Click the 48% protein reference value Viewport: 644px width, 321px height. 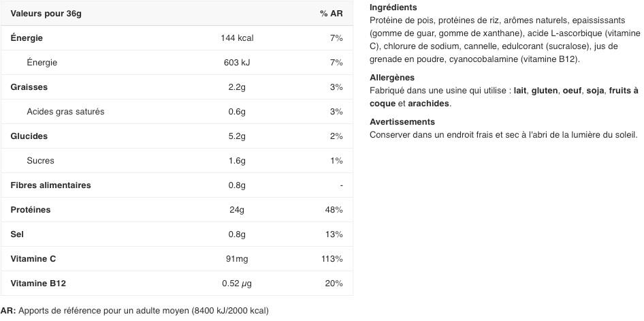coord(334,210)
